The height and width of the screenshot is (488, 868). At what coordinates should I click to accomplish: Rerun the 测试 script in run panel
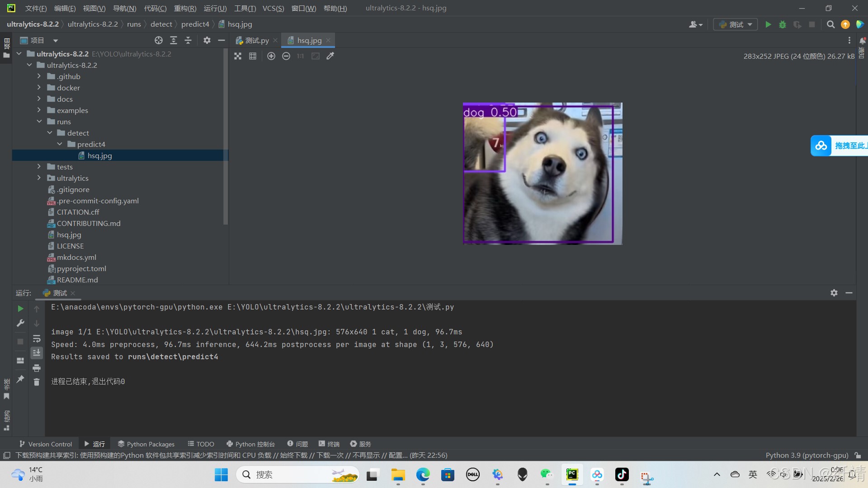coord(20,309)
